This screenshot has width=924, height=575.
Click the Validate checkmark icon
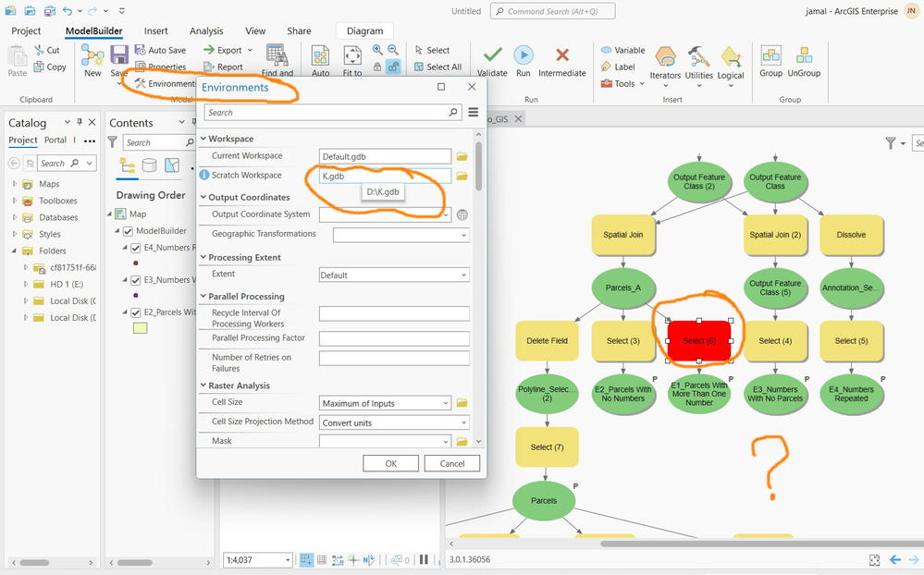click(493, 55)
